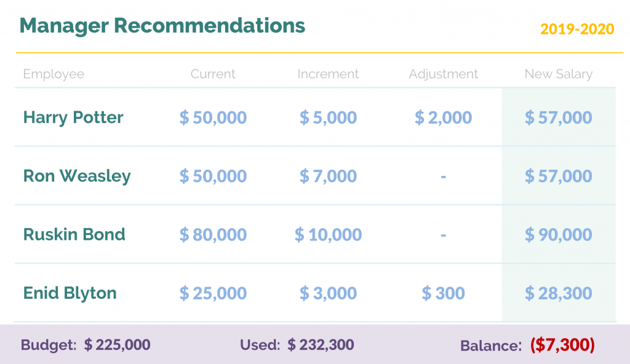
Task: Click the Employee column header
Action: tap(54, 74)
